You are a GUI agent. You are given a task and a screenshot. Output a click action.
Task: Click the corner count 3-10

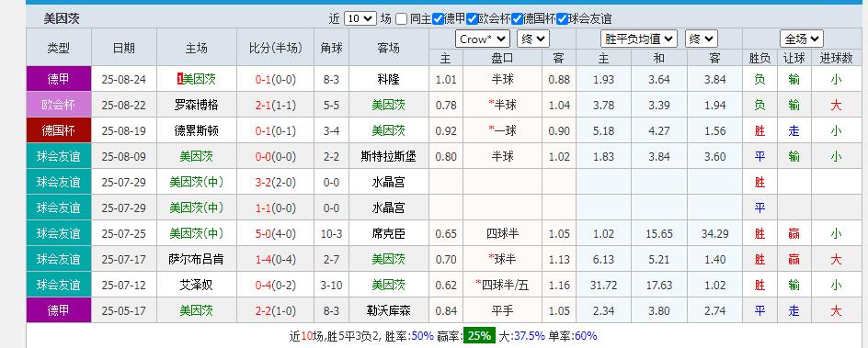tap(331, 285)
